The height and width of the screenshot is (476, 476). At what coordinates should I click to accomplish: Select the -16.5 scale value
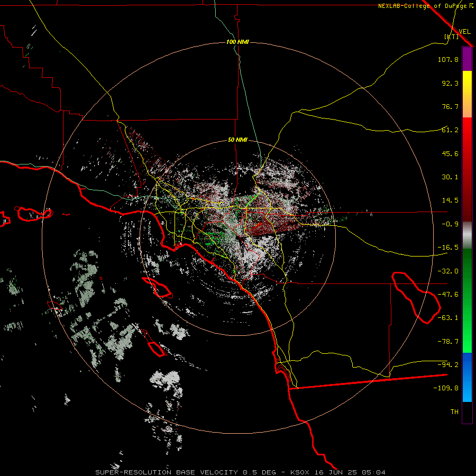pos(448,248)
